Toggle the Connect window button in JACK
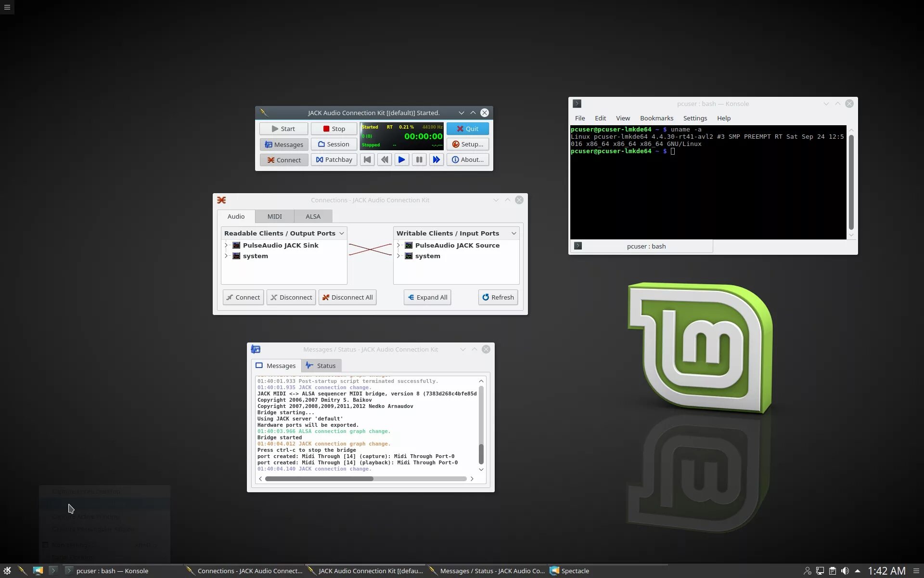The image size is (924, 578). (x=284, y=160)
